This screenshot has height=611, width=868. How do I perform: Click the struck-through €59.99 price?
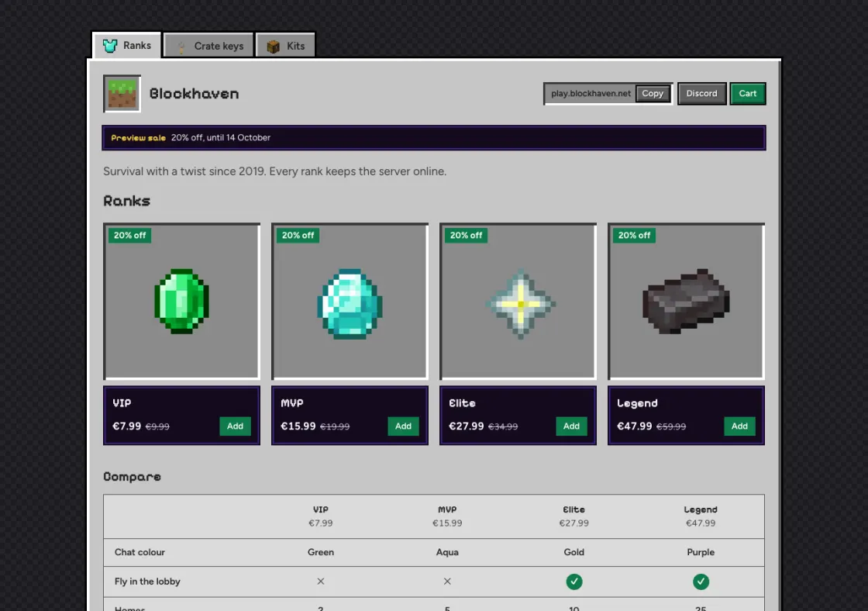coord(671,426)
